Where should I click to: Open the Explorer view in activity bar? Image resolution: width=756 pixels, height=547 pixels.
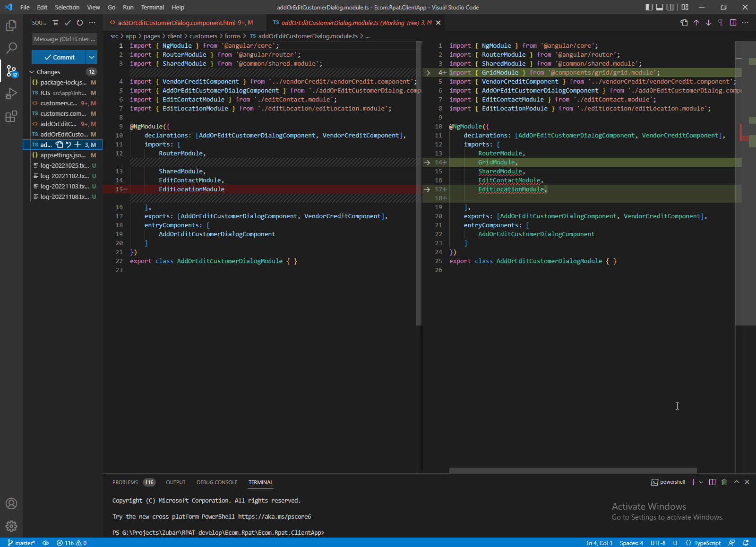coord(11,26)
